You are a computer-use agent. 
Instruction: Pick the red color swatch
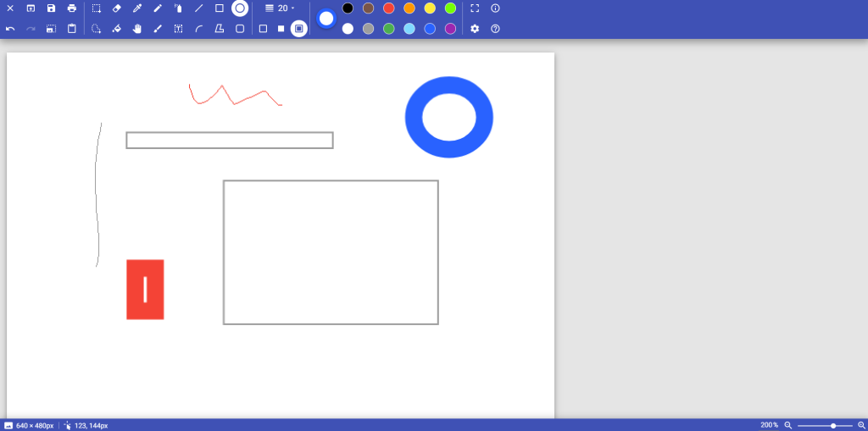pyautogui.click(x=388, y=8)
